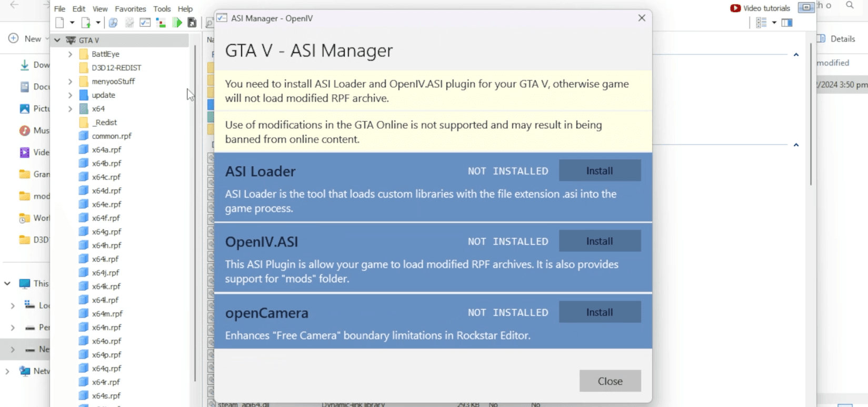The height and width of the screenshot is (407, 868).
Task: Open the File menu
Action: (59, 9)
